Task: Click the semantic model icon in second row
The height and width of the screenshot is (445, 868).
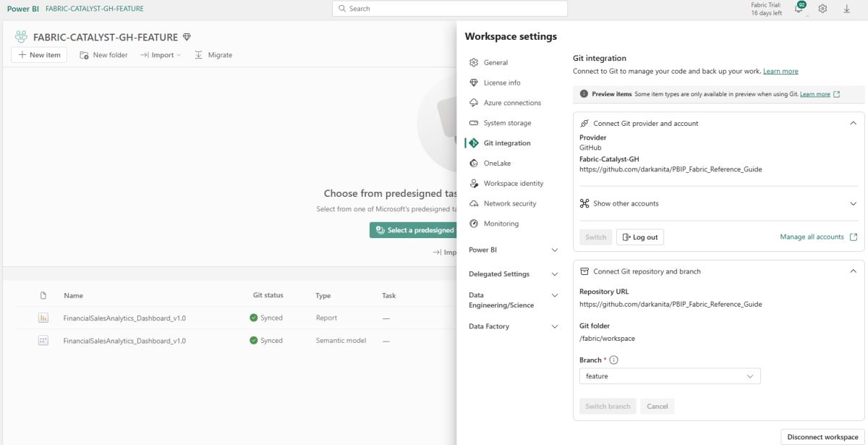Action: (x=43, y=340)
